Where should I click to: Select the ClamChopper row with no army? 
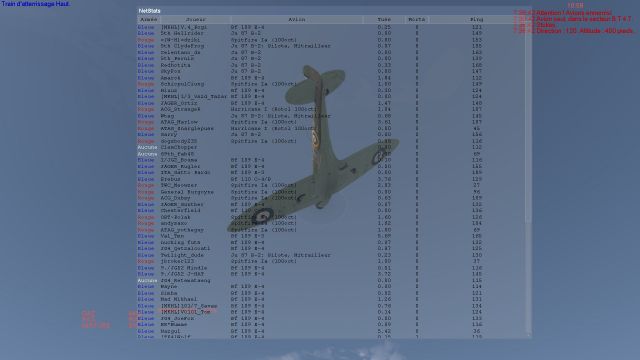[331, 147]
